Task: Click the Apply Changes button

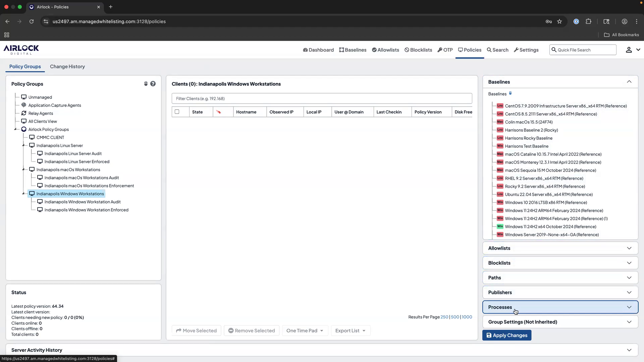Action: pyautogui.click(x=507, y=335)
